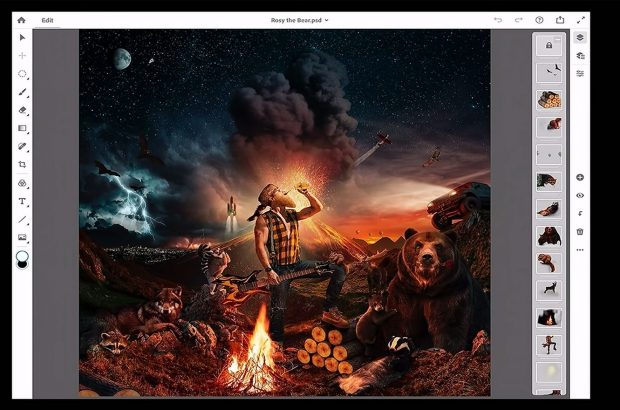The width and height of the screenshot is (620, 410).
Task: Pick the foreground color swatch
Action: 22,256
